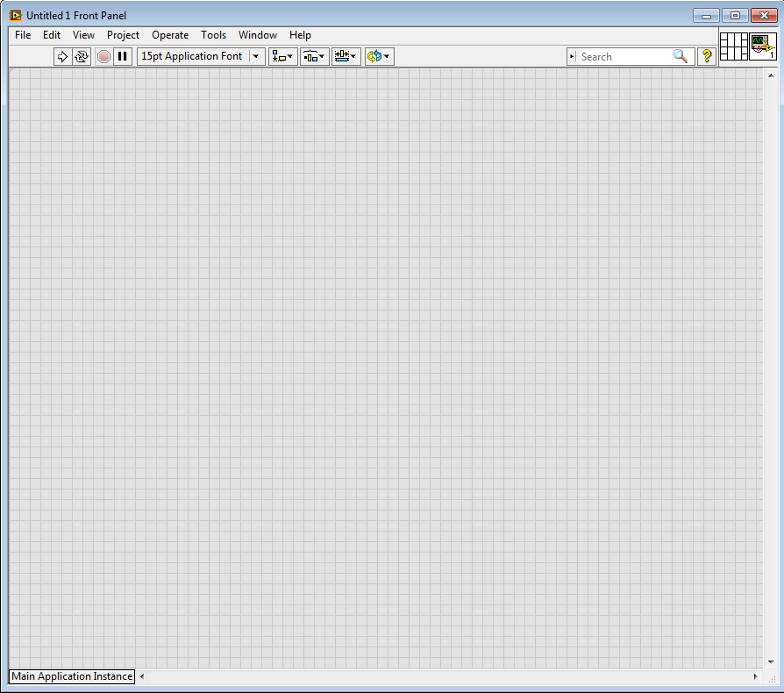Click the LabVIEW title bar icon

(x=16, y=16)
